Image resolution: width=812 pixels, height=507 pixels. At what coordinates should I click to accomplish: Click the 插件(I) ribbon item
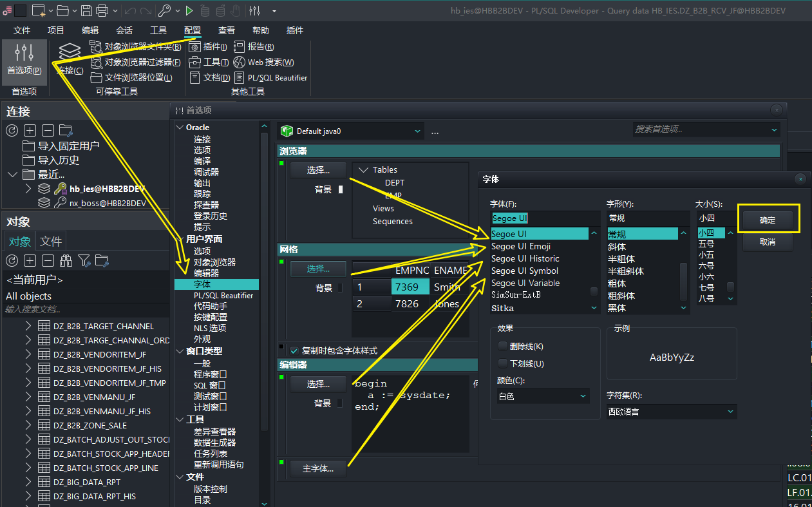(208, 46)
